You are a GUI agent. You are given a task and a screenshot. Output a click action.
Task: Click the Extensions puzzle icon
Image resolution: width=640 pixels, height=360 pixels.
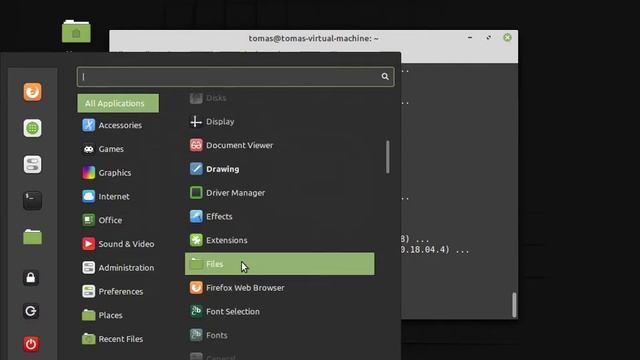(x=196, y=240)
